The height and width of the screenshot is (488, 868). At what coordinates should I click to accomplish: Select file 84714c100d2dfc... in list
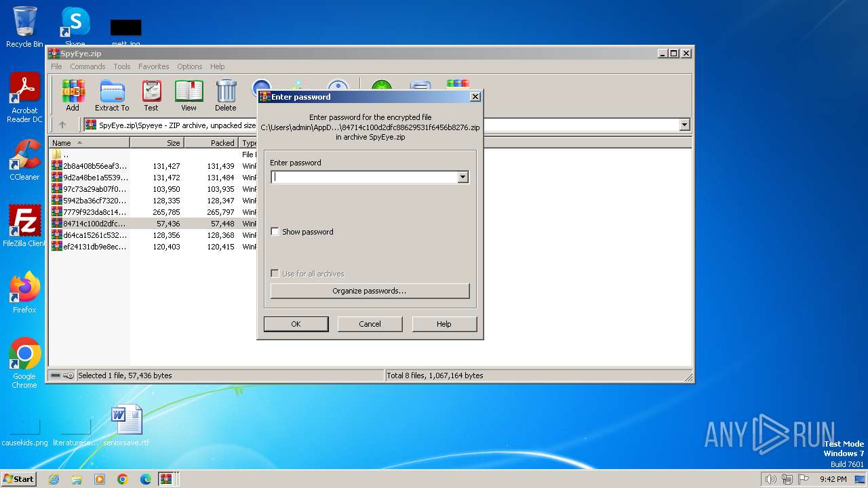[x=90, y=224]
